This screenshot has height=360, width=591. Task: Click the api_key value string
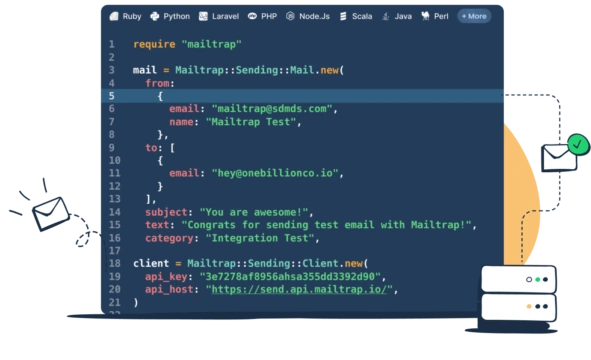[290, 276]
